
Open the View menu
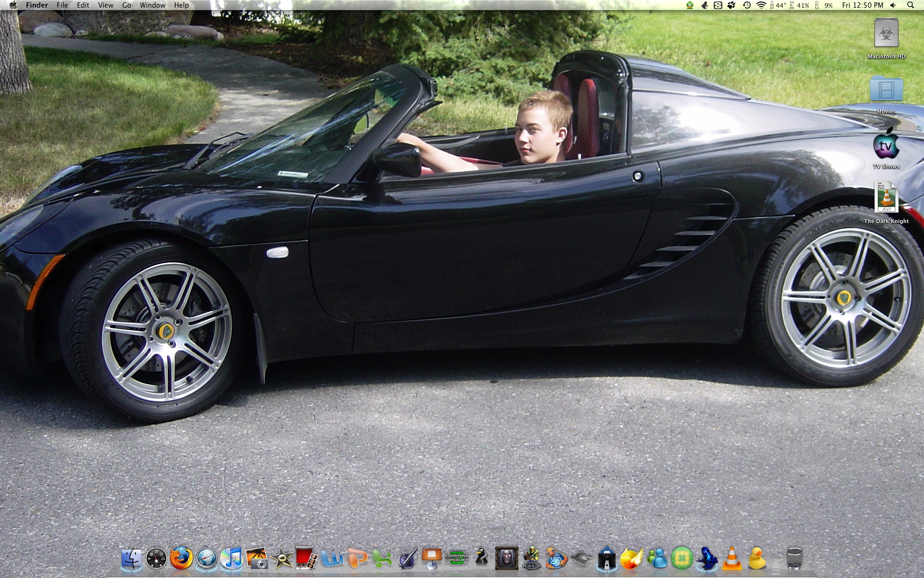(105, 5)
